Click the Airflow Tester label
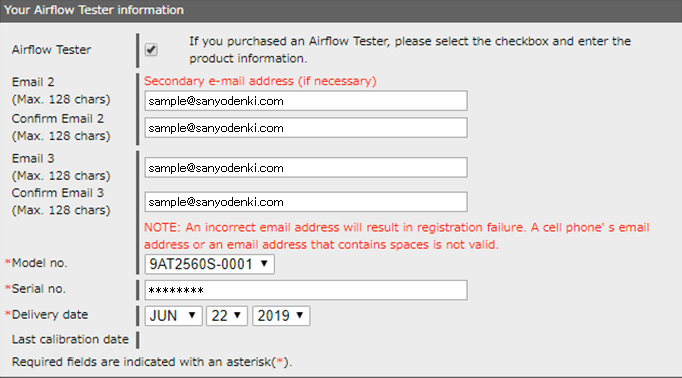682x378 pixels. click(x=51, y=50)
